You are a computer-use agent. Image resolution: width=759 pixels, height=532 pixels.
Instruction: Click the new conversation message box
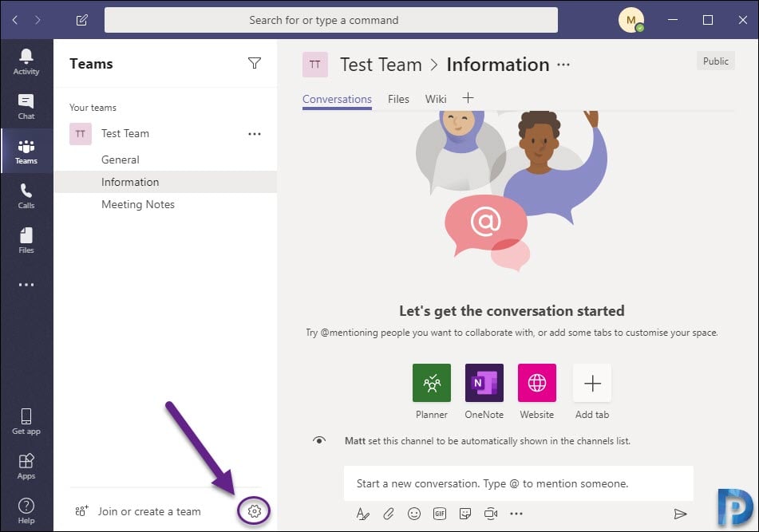(519, 483)
